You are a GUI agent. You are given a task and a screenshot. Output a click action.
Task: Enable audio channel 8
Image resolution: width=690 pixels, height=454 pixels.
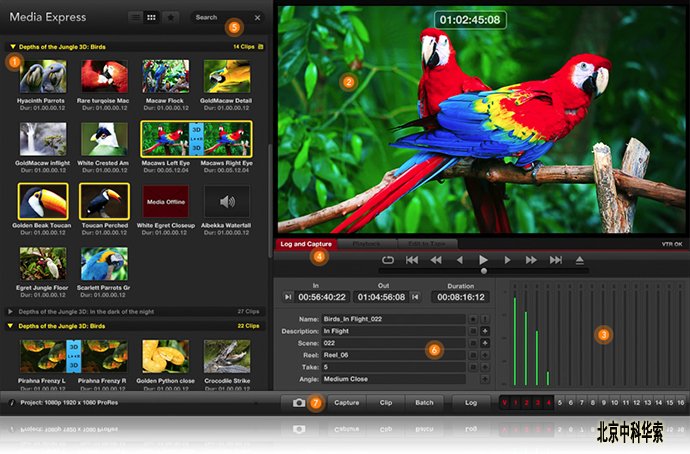click(x=593, y=403)
